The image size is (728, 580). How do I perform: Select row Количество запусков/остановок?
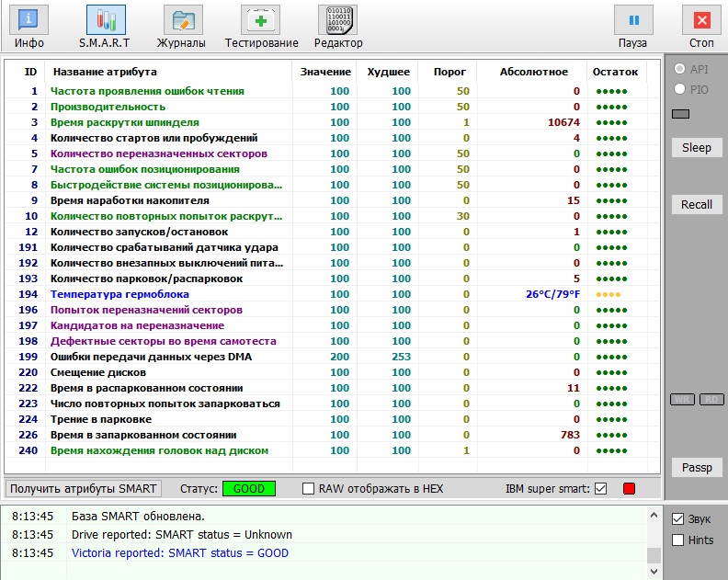coord(332,232)
